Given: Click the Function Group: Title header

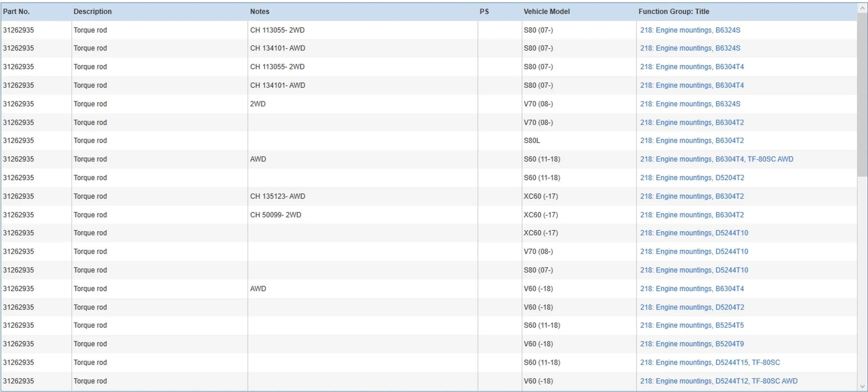Looking at the screenshot, I should 673,11.
